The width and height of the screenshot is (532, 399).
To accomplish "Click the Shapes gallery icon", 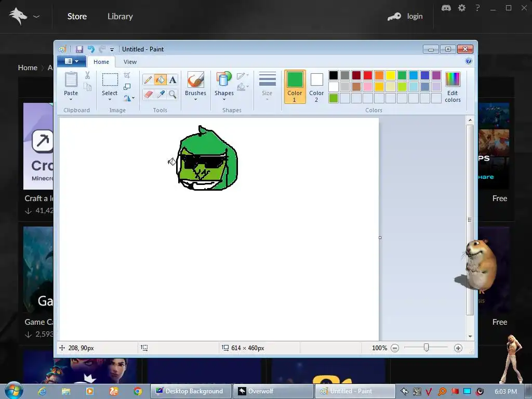I will pos(224,79).
